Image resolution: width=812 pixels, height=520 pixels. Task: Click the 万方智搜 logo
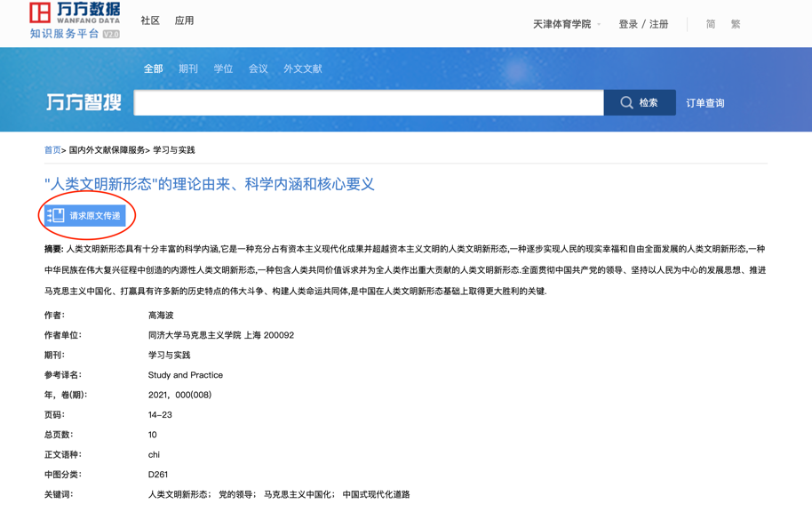(x=84, y=102)
